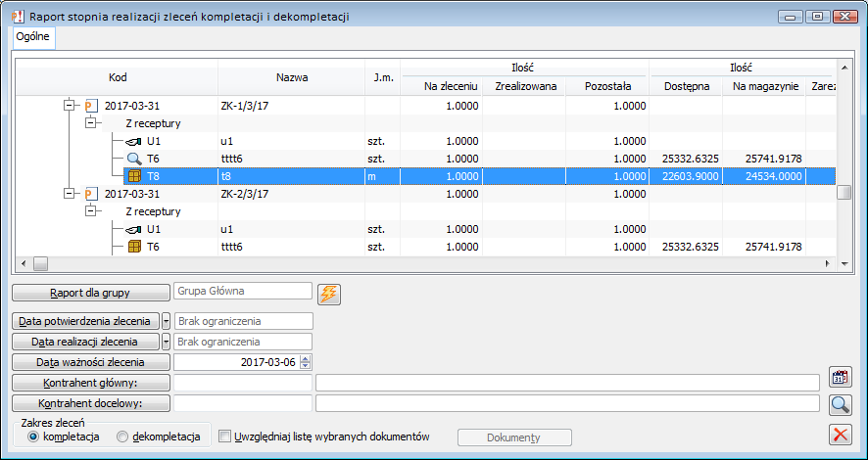Select the dekompletacja radio button

[x=122, y=437]
